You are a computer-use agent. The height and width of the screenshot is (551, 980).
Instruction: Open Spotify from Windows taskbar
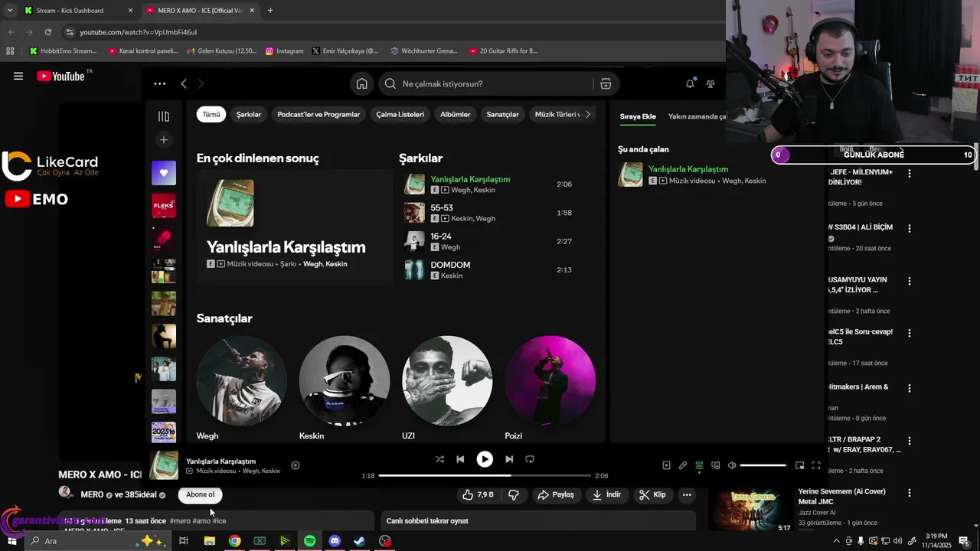coord(309,541)
